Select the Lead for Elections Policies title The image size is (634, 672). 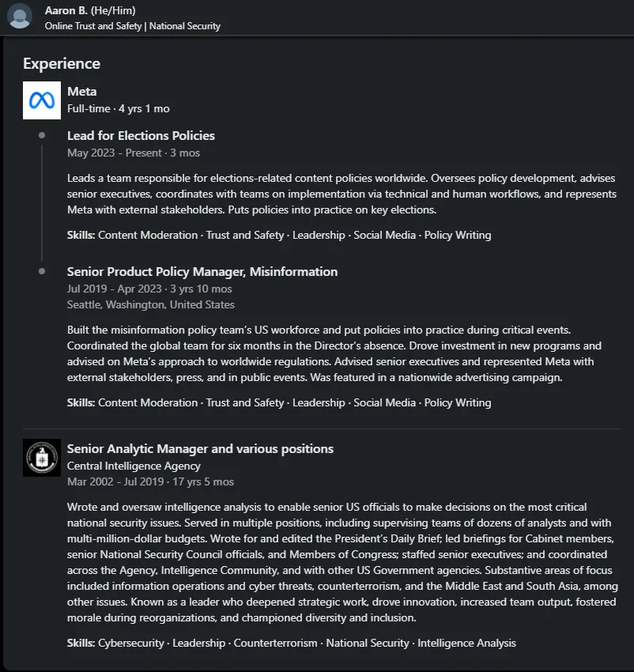[x=141, y=135]
